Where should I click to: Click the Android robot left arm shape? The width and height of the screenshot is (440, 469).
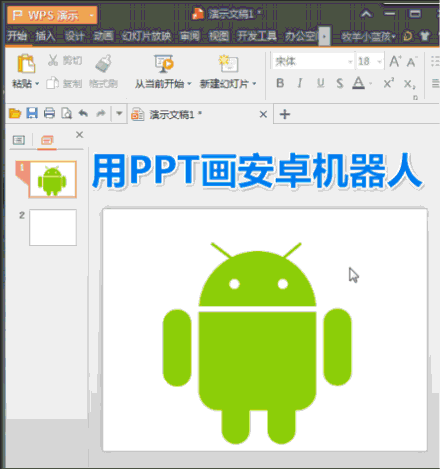click(x=177, y=348)
